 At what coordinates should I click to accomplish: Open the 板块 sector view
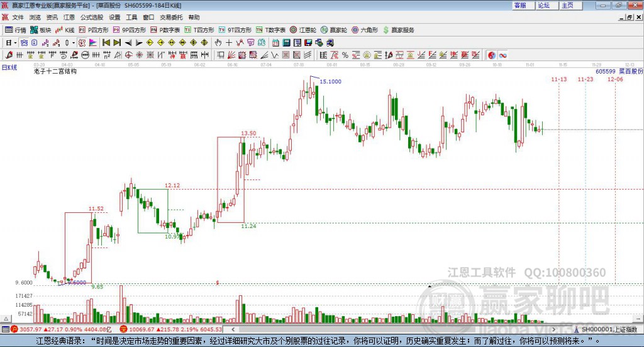click(x=40, y=30)
